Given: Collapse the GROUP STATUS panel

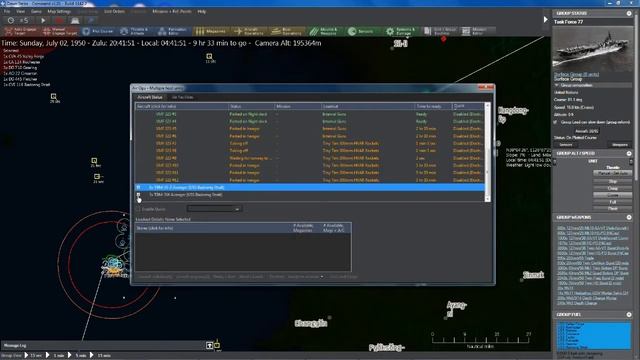Looking at the screenshot, I should tap(629, 13).
